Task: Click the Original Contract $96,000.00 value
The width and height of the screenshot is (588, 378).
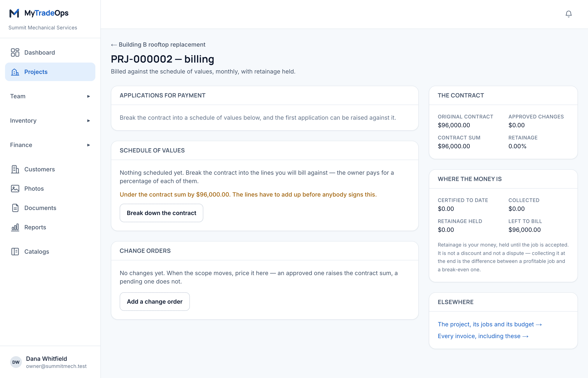Action: pyautogui.click(x=454, y=125)
